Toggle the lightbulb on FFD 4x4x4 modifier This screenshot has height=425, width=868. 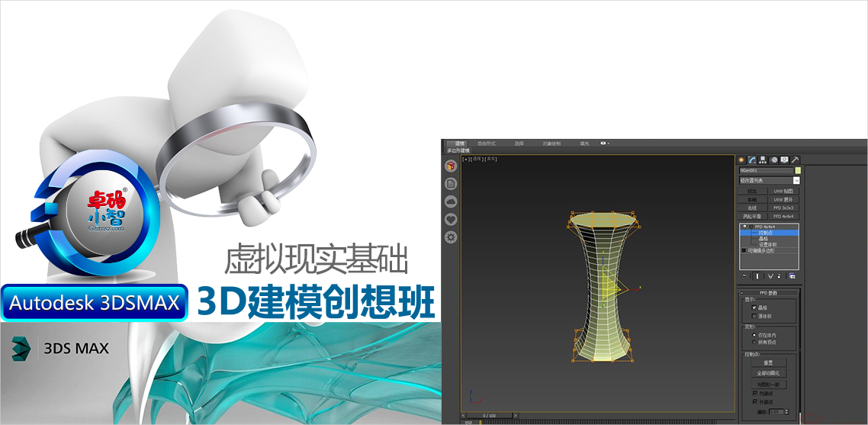pos(744,227)
